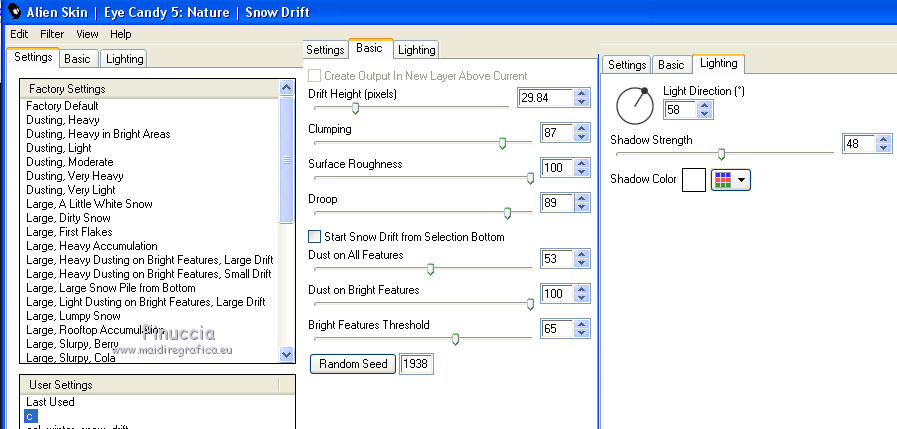Click the Factory Settings scrollbar thumb
The width and height of the screenshot is (897, 429).
point(287,160)
